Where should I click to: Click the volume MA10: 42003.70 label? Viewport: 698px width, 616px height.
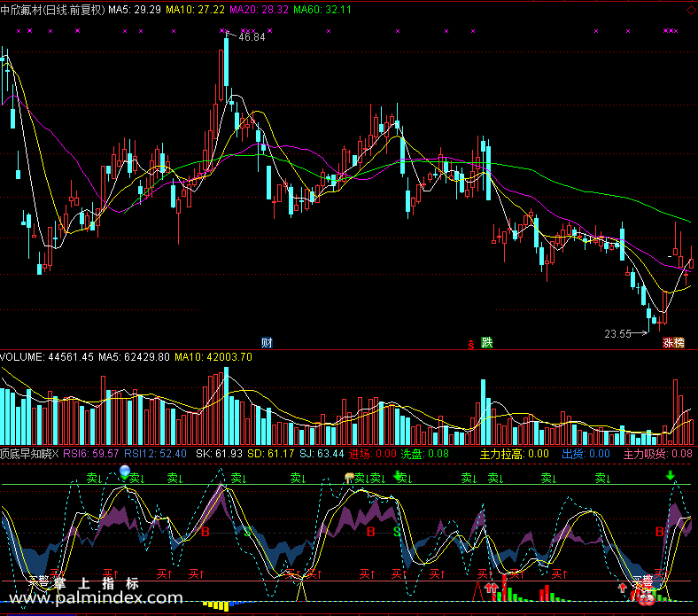(213, 357)
